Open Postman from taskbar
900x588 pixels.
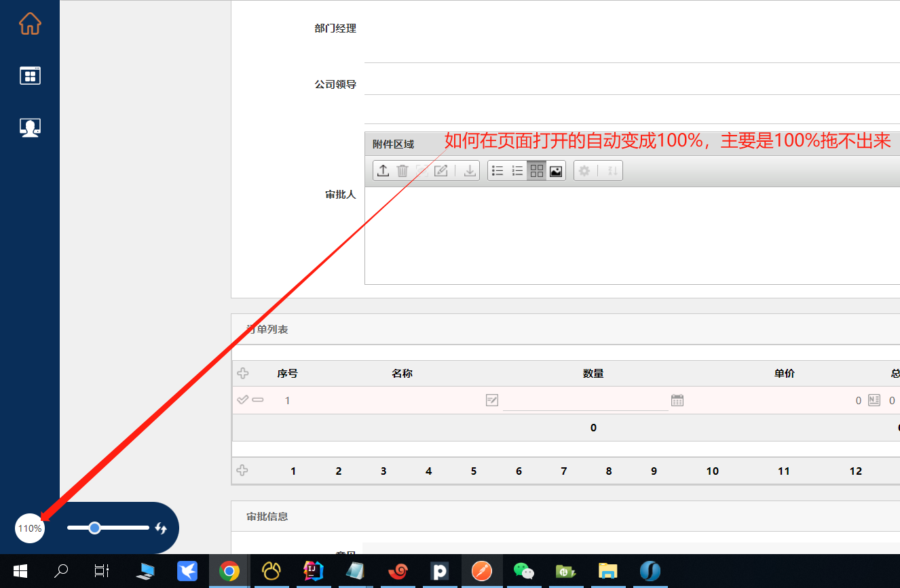click(482, 571)
